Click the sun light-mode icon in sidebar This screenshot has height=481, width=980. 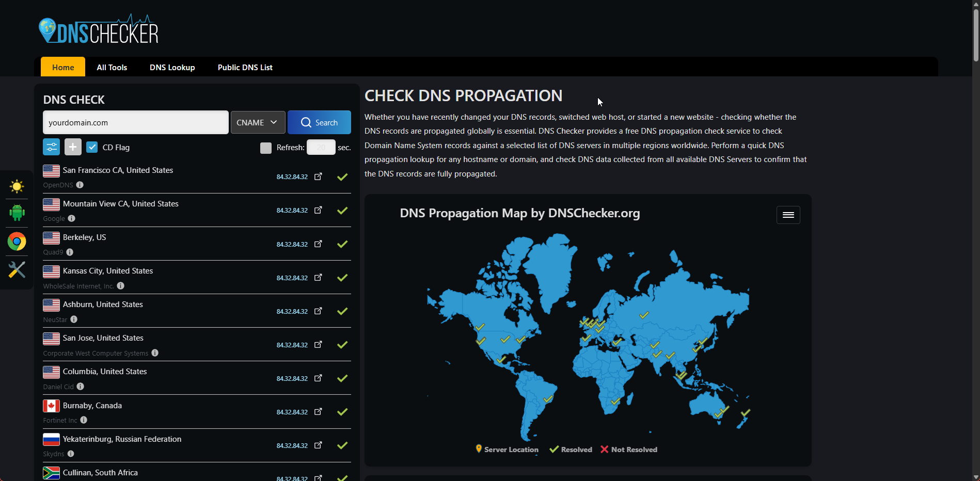pyautogui.click(x=17, y=186)
